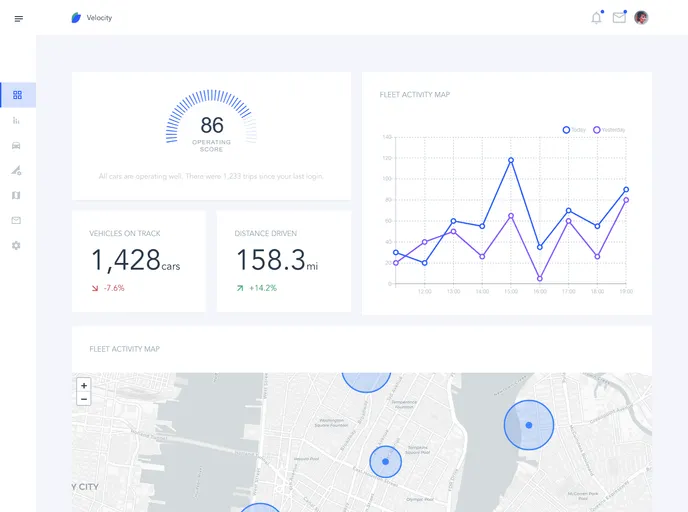Click the chart card's Fleet Activity Map title

click(x=415, y=94)
